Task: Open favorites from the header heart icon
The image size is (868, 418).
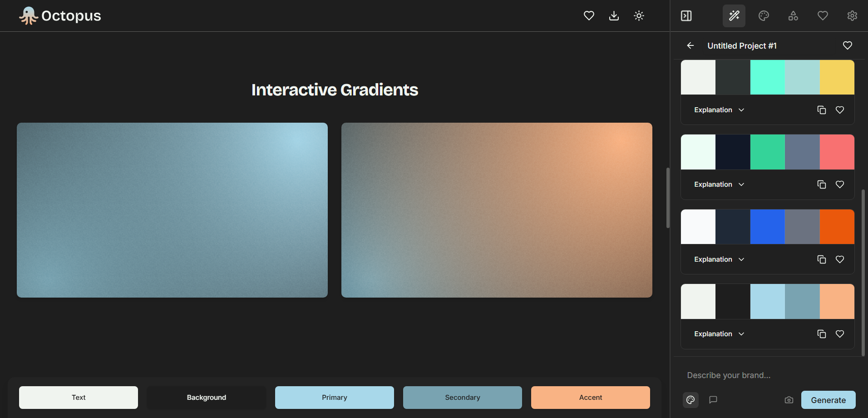Action: tap(589, 16)
